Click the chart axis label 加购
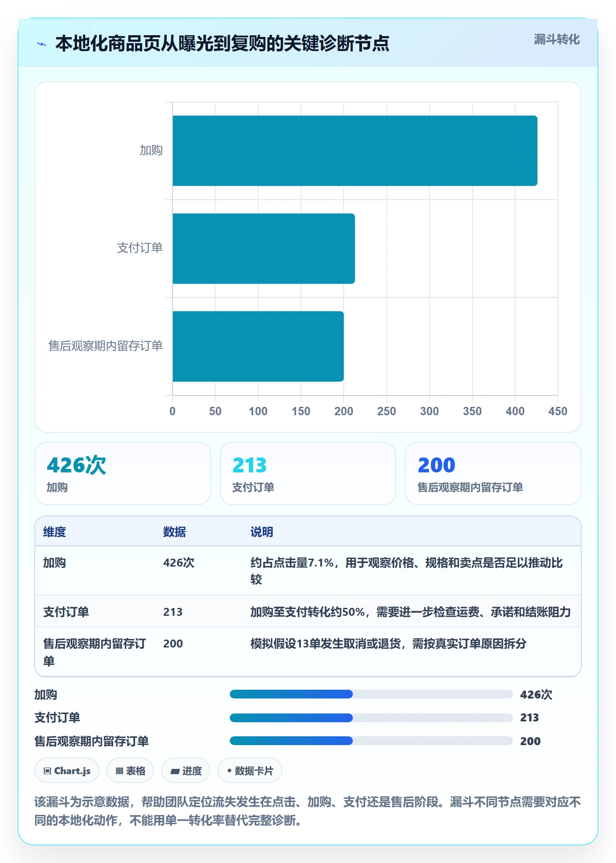The height and width of the screenshot is (863, 616). [x=151, y=150]
